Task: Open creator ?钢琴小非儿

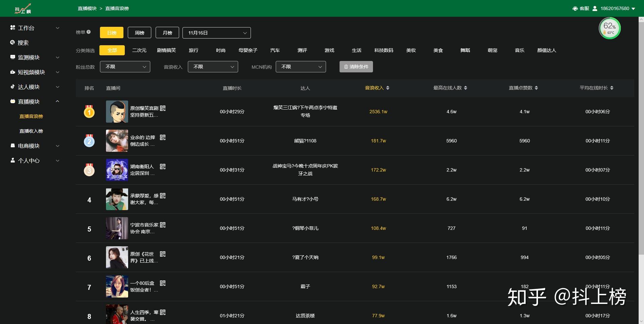Action: (x=305, y=228)
